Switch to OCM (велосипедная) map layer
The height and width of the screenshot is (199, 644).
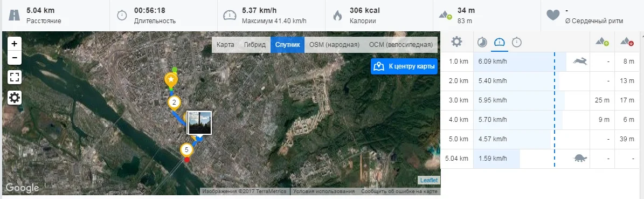tap(401, 45)
